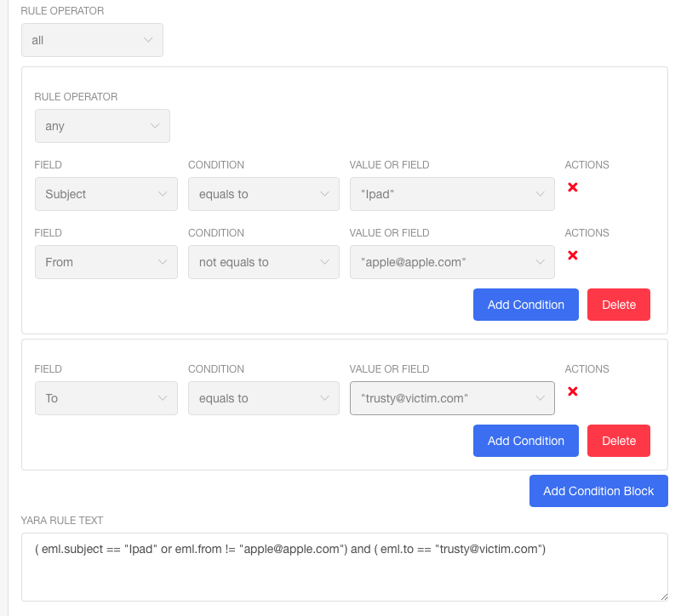This screenshot has width=681, height=616.
Task: Open the top-level 'all' rule operator dropdown
Action: [92, 40]
